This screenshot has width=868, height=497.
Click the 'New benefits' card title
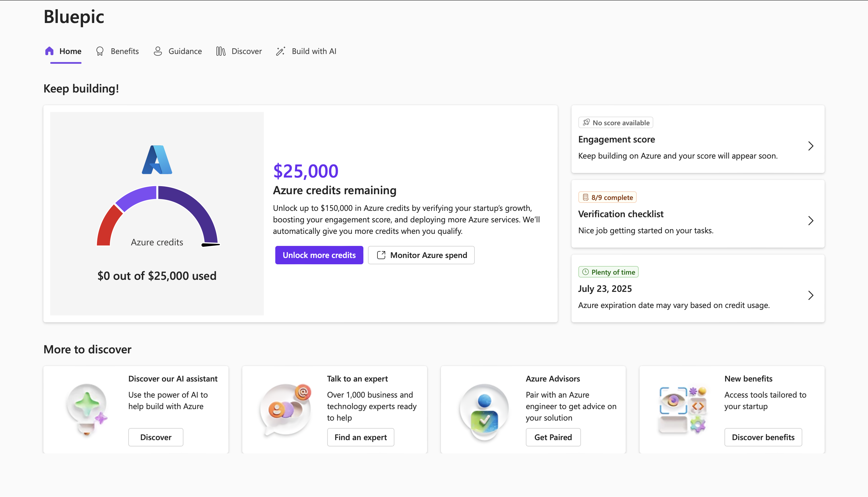[x=748, y=379]
